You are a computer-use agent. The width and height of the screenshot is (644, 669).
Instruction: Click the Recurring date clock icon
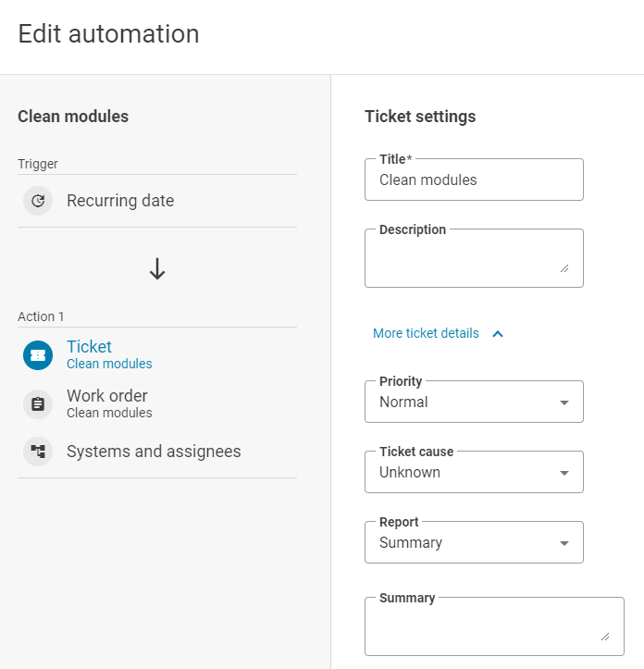pos(38,201)
